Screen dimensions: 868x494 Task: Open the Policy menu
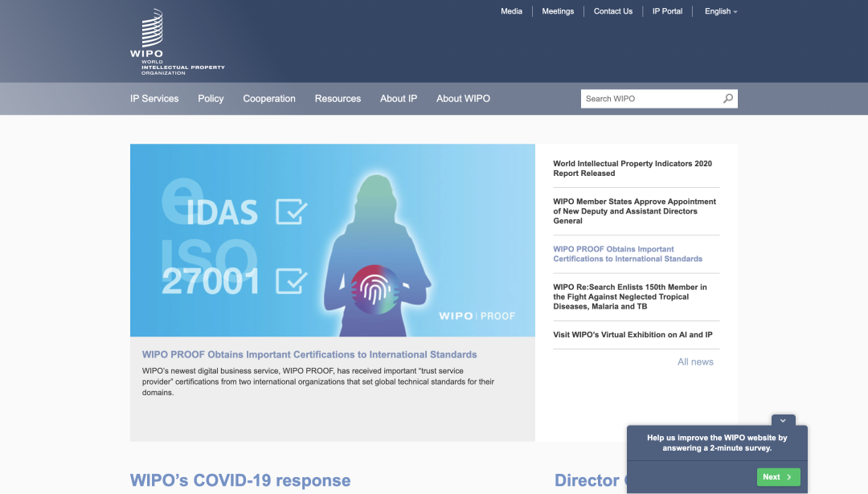211,99
